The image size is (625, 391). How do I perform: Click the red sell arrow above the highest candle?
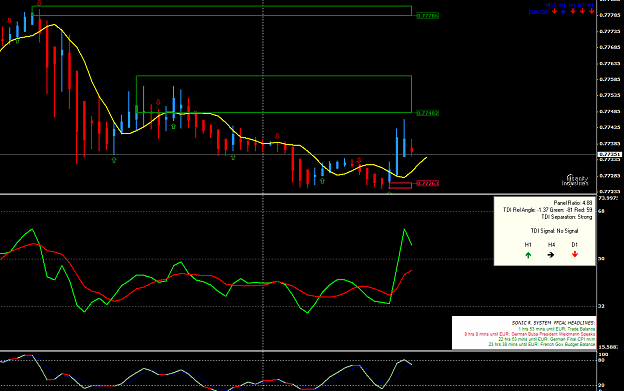pos(39,3)
